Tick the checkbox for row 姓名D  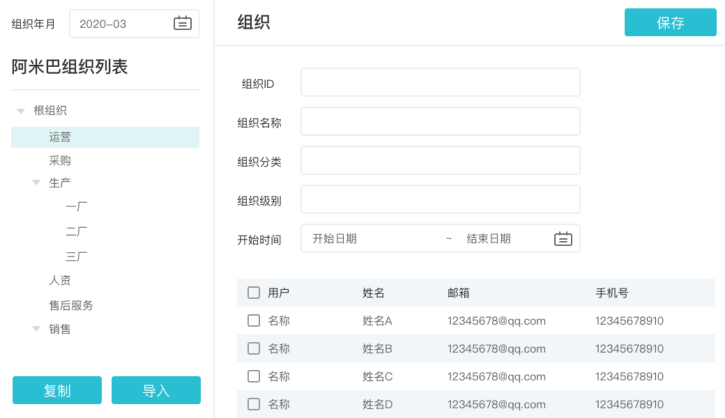point(253,404)
